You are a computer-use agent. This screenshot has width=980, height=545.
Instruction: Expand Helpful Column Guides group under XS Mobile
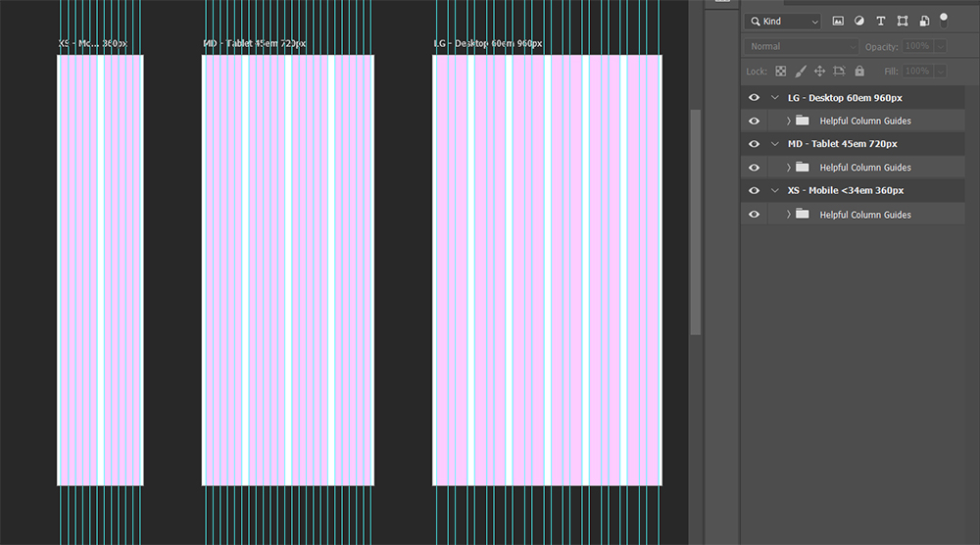[788, 215]
